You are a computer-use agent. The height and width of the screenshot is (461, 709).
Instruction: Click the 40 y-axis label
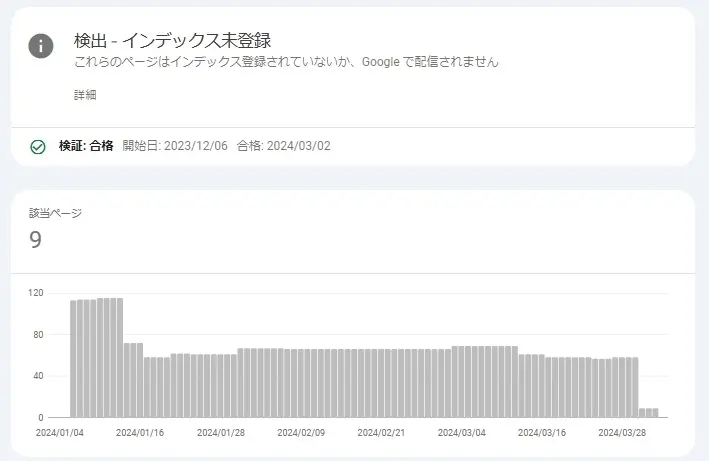click(38, 376)
